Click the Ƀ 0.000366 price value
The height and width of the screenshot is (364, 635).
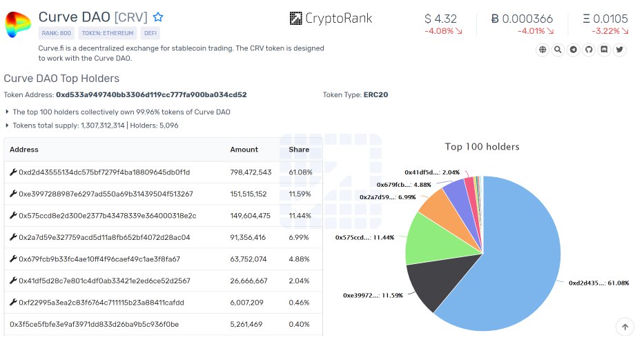(522, 19)
